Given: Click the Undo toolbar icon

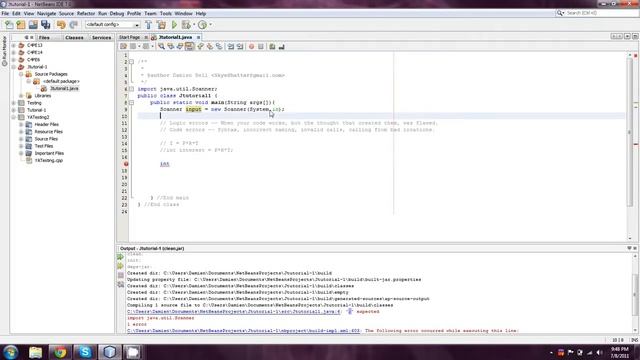Looking at the screenshot, I should 61,25.
